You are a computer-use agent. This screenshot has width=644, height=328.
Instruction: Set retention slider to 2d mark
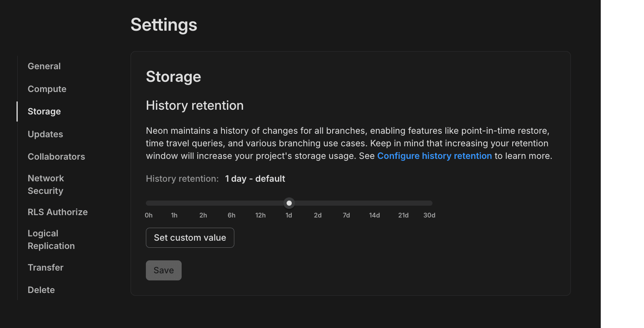coord(318,203)
